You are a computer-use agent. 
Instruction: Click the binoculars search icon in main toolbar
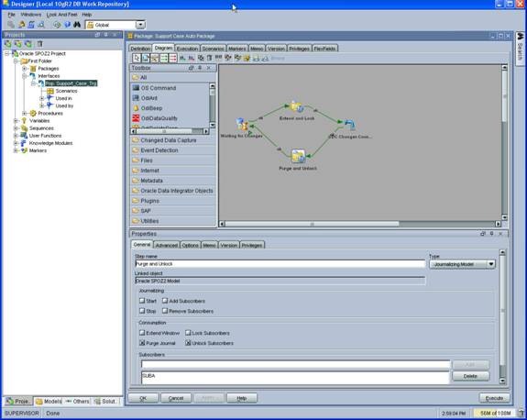pyautogui.click(x=77, y=25)
